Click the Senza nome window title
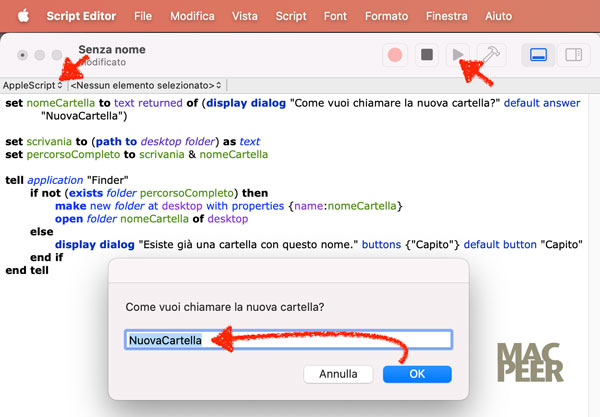This screenshot has height=417, width=600. point(112,50)
